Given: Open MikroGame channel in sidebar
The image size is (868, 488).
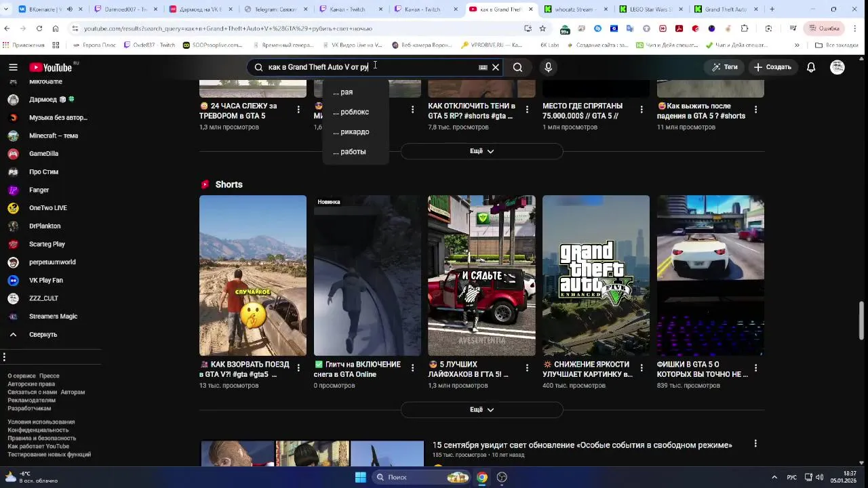Looking at the screenshot, I should (x=45, y=82).
